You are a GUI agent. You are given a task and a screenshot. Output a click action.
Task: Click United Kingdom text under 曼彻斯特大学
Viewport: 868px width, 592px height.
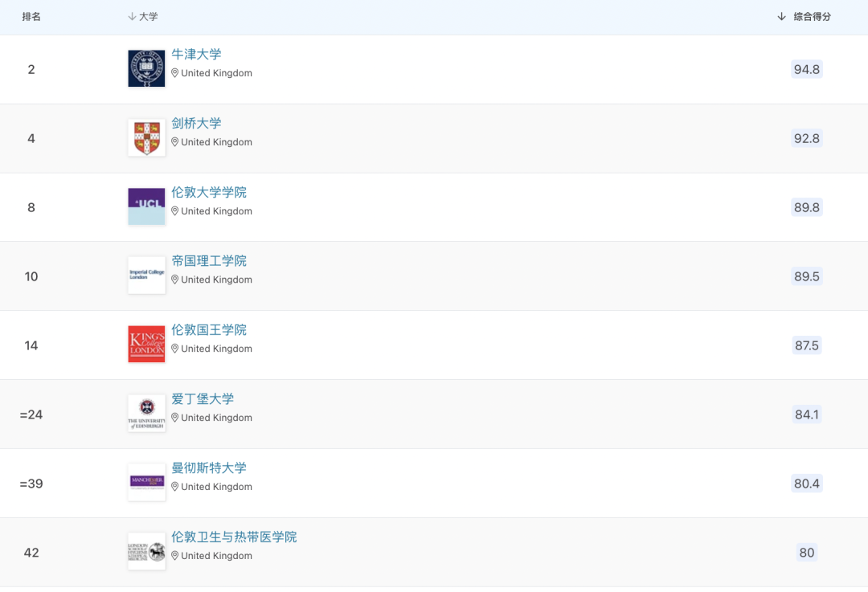point(216,487)
